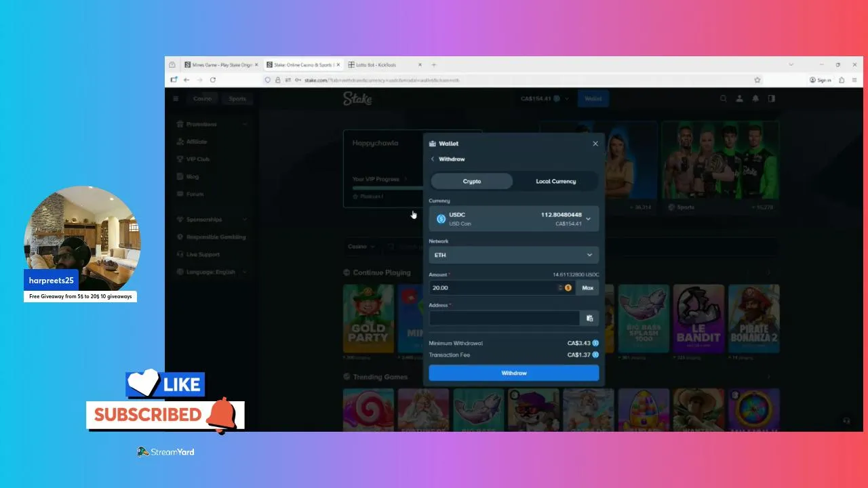The image size is (868, 488).
Task: Open the Big Bass Splash 1000 game thumbnail
Action: [644, 318]
